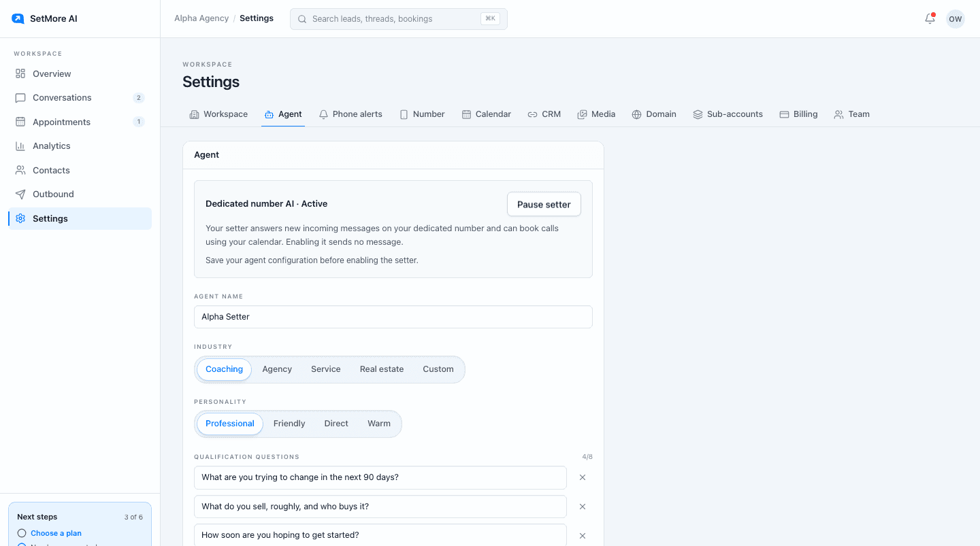This screenshot has height=546, width=980.
Task: Set personality to Friendly
Action: point(289,424)
